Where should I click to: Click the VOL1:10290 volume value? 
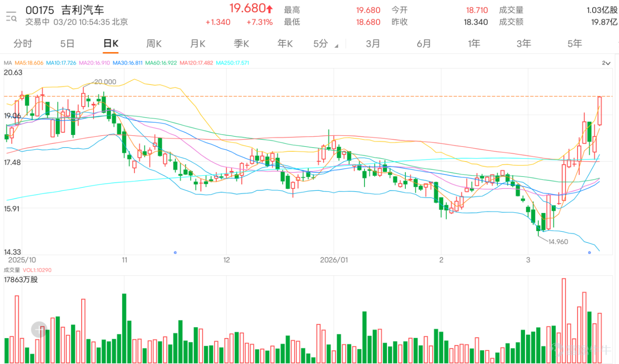[37, 270]
